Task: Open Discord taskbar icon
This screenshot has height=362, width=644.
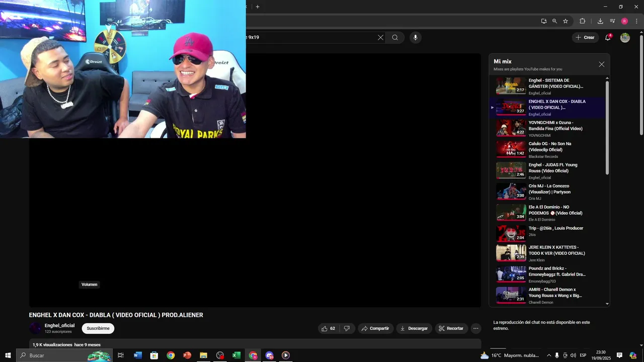Action: click(x=269, y=355)
